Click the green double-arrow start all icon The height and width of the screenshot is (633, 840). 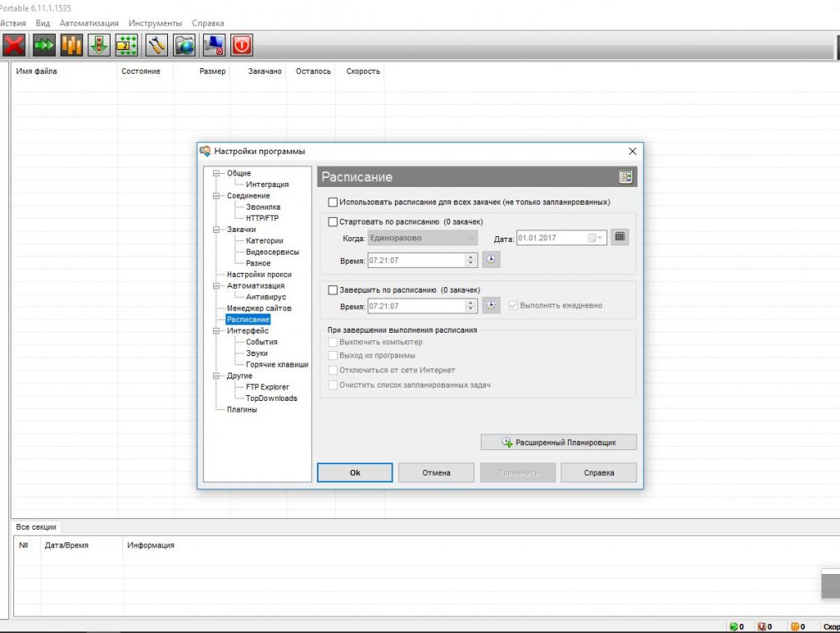tap(44, 45)
